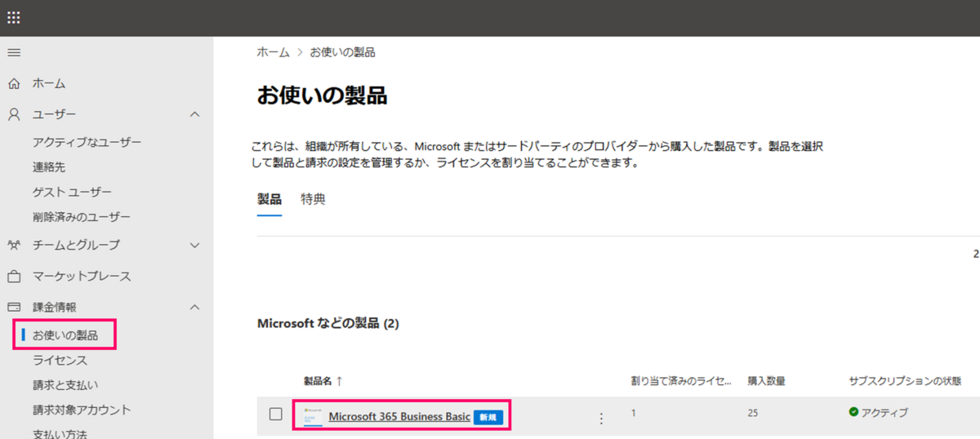Open ホーム in the sidebar
The image size is (980, 439).
tap(49, 83)
